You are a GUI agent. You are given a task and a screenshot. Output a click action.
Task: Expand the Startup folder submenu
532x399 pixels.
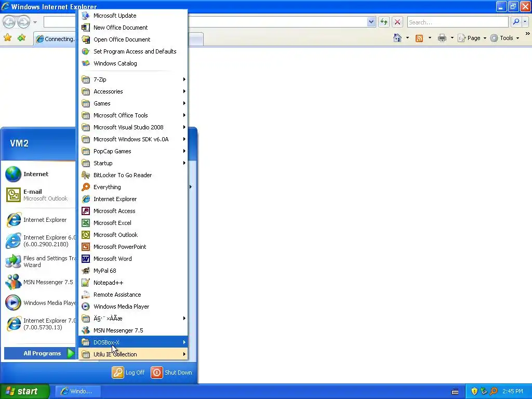(132, 163)
